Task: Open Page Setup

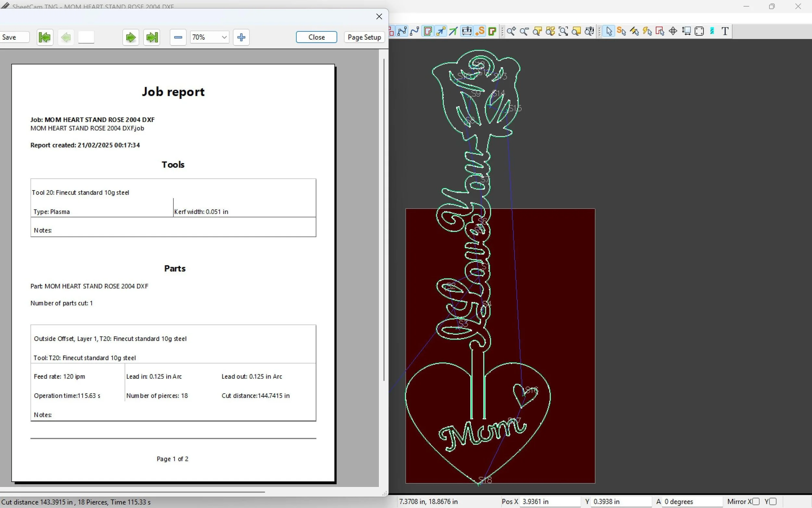Action: pyautogui.click(x=364, y=37)
